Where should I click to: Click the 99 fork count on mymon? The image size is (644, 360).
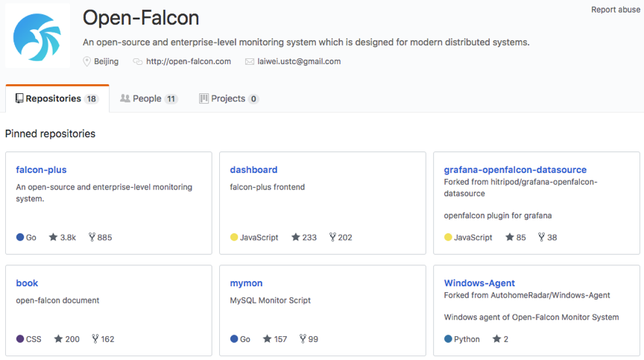[313, 339]
